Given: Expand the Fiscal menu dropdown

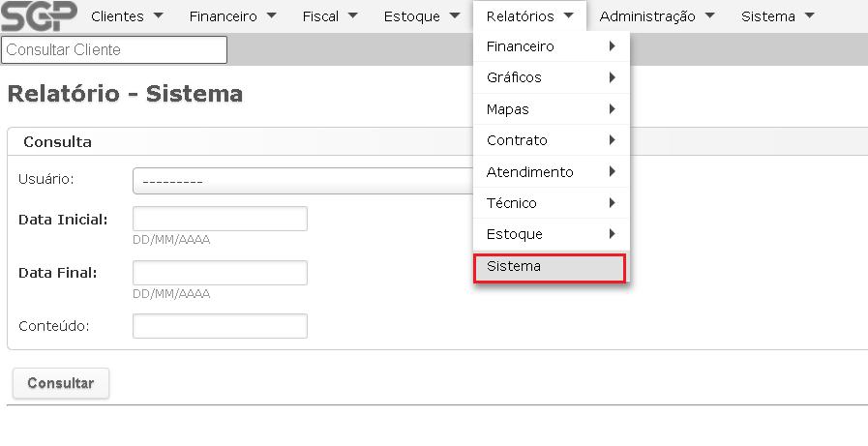Looking at the screenshot, I should coord(330,16).
